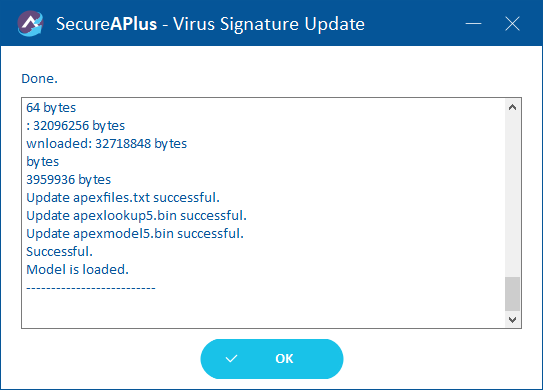Click the scroll down arrow of log
Viewport: 543px width, 390px height.
[x=513, y=319]
